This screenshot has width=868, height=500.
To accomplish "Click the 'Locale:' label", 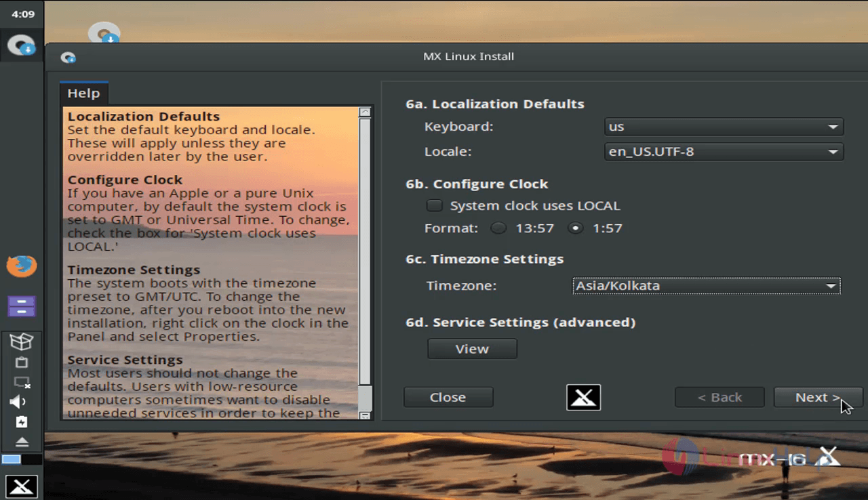I will pos(448,152).
